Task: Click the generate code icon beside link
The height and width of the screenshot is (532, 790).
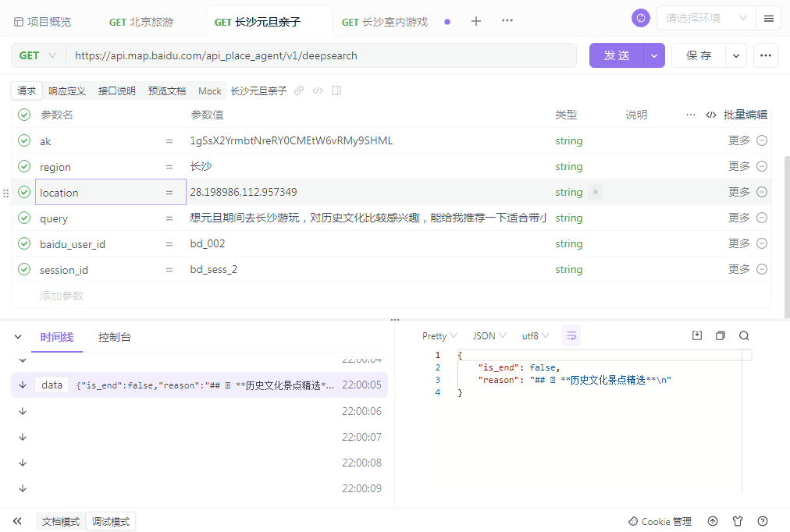Action: tap(318, 90)
